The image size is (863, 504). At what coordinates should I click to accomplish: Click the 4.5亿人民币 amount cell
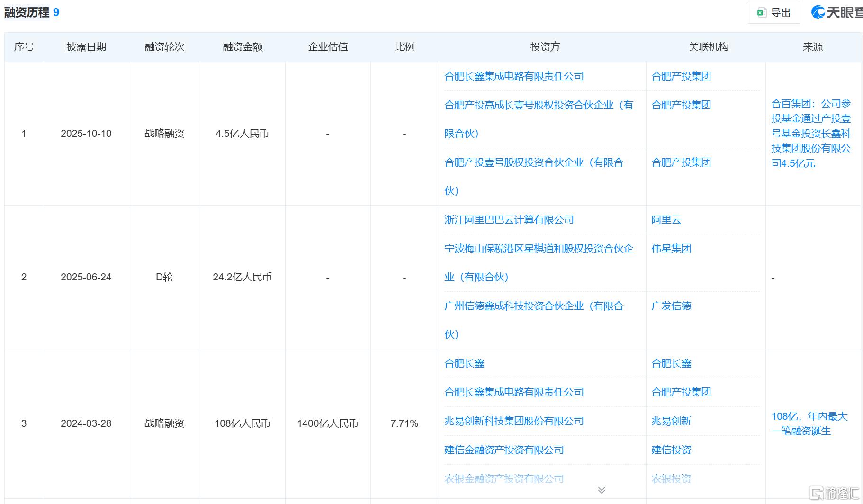[x=243, y=134]
